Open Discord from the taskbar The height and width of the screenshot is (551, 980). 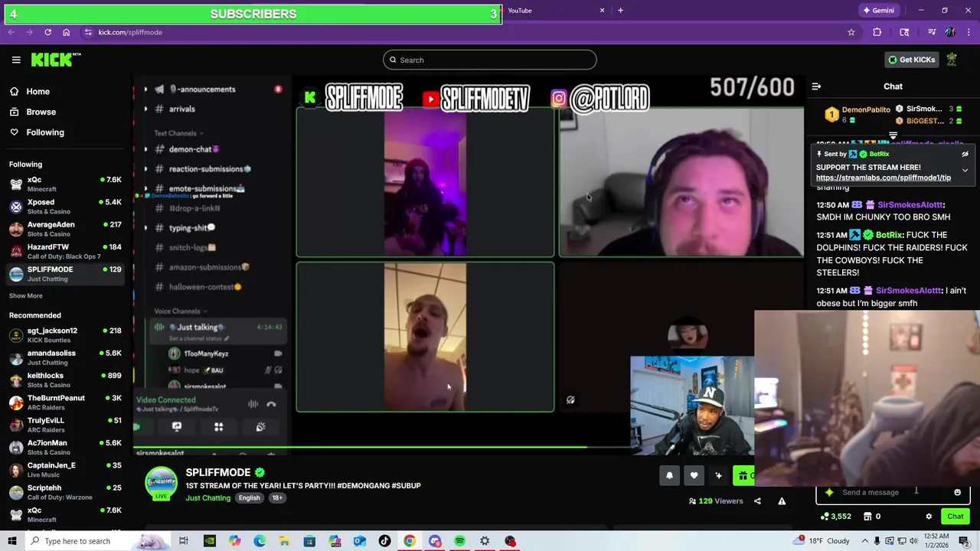point(435,541)
